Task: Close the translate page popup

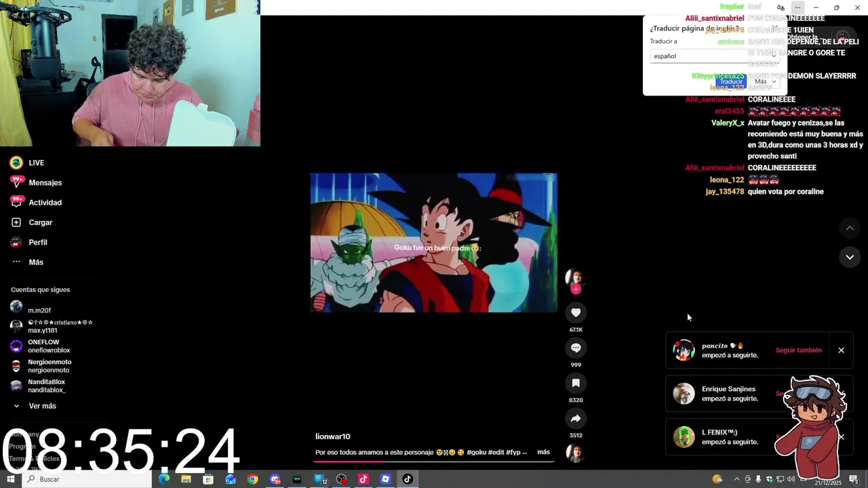Action: [774, 28]
